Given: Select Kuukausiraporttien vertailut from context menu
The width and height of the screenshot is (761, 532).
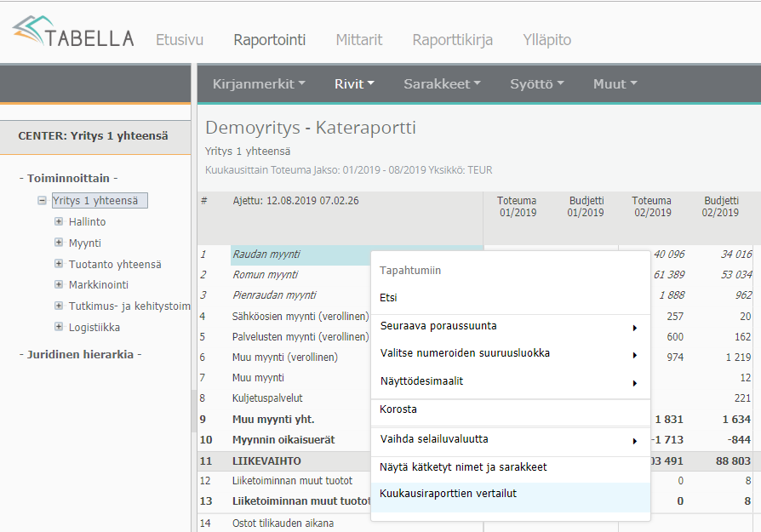Looking at the screenshot, I should click(448, 494).
